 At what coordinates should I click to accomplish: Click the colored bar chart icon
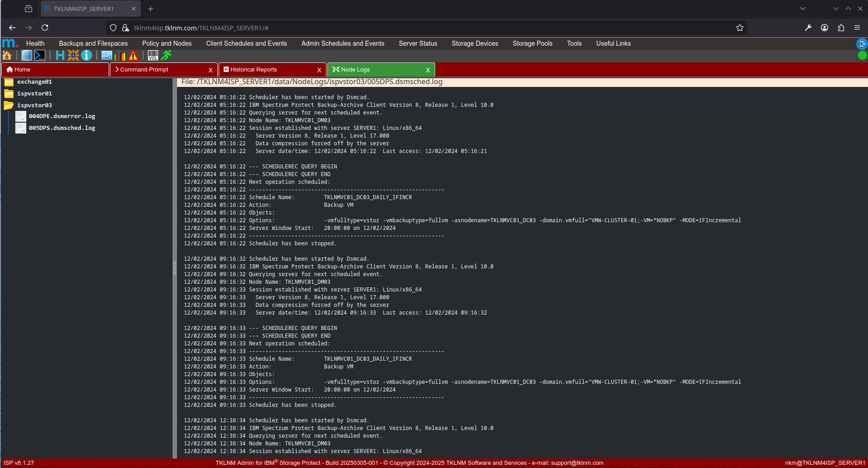[120, 55]
